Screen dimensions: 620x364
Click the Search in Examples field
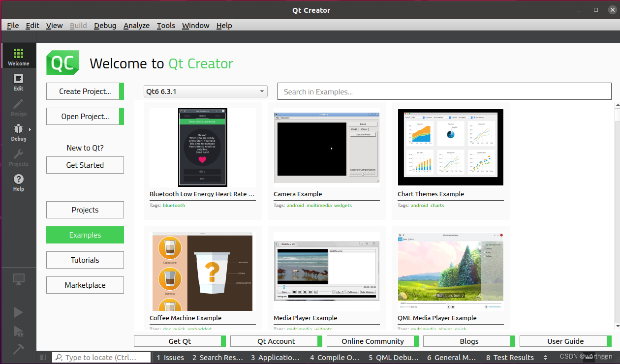point(444,91)
